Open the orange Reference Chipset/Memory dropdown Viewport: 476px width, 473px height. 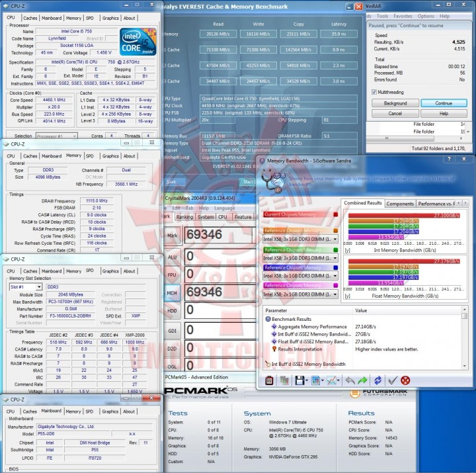(300, 239)
